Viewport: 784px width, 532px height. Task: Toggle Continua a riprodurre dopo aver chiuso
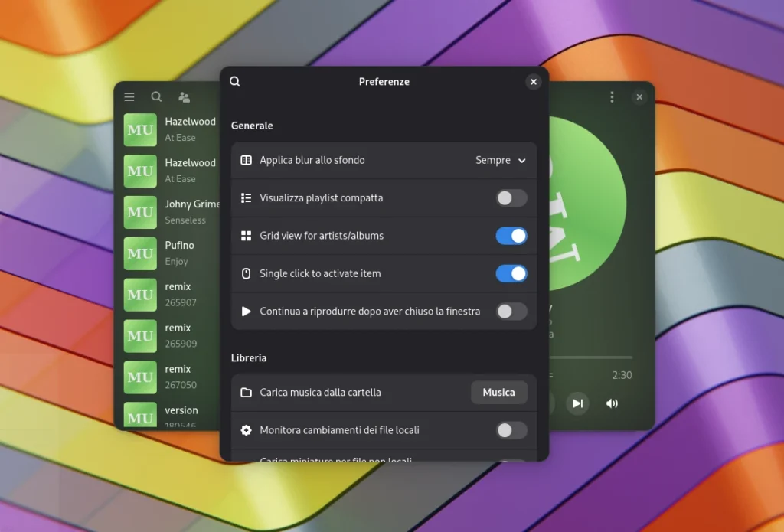(x=511, y=312)
